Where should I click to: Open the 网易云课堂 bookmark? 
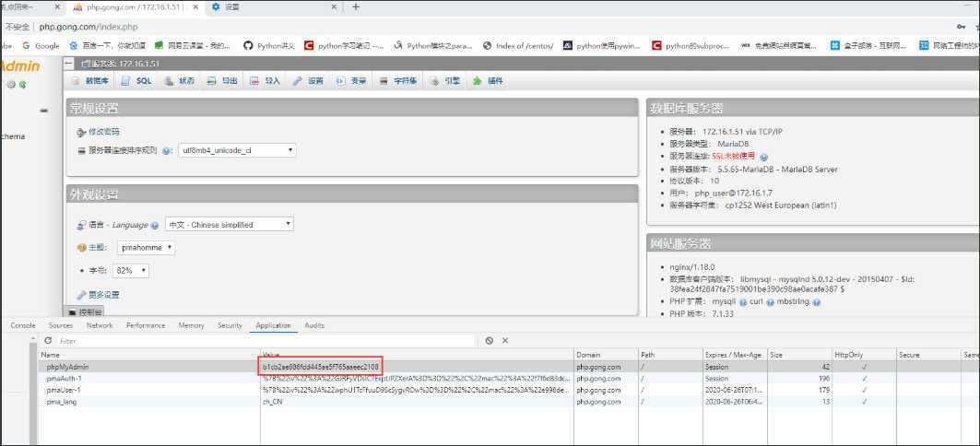pos(193,45)
